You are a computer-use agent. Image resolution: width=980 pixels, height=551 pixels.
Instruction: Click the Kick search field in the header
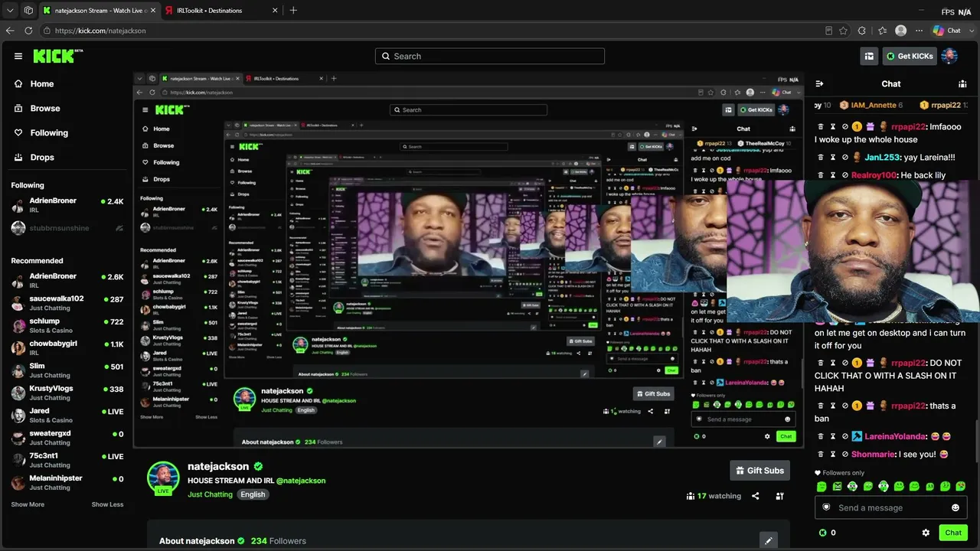click(490, 56)
